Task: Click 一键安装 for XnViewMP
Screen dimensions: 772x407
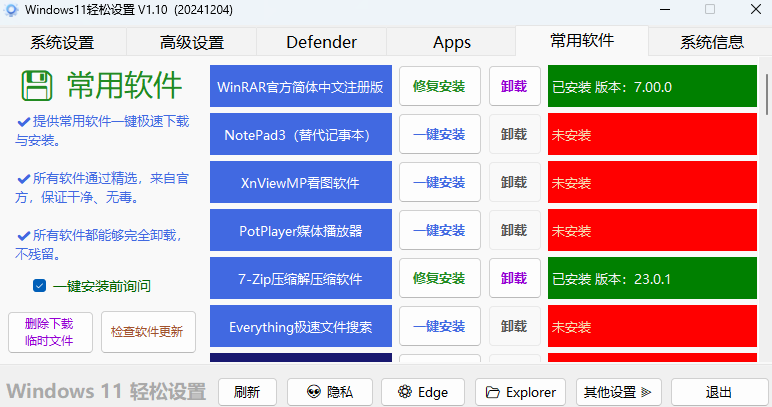Action: point(440,182)
